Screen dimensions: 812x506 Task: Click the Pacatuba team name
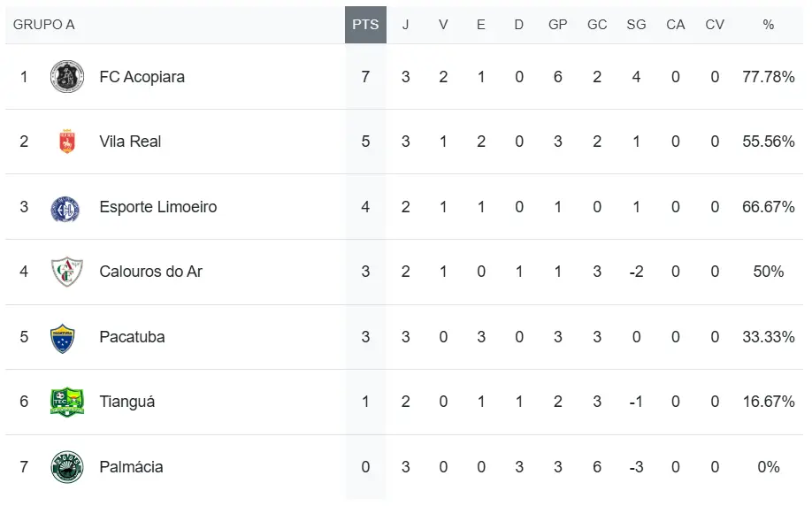click(x=132, y=337)
